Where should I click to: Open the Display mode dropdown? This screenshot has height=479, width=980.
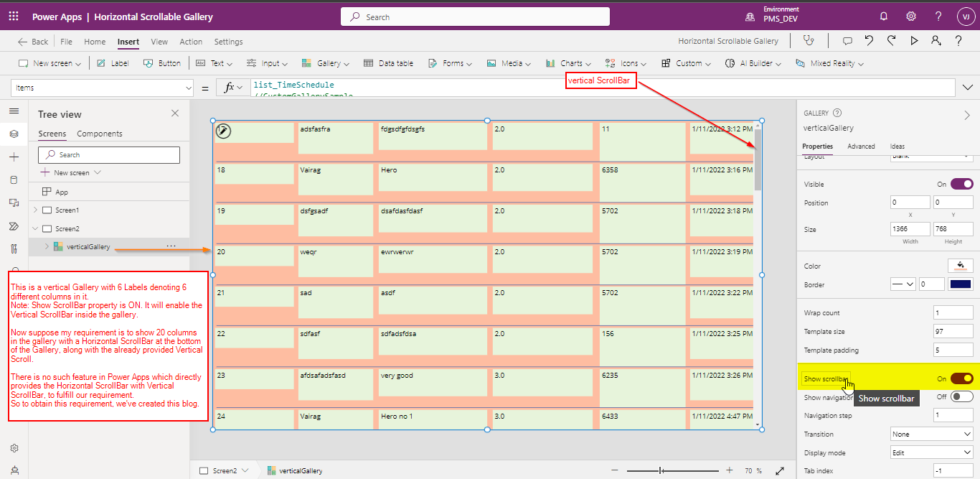[931, 452]
